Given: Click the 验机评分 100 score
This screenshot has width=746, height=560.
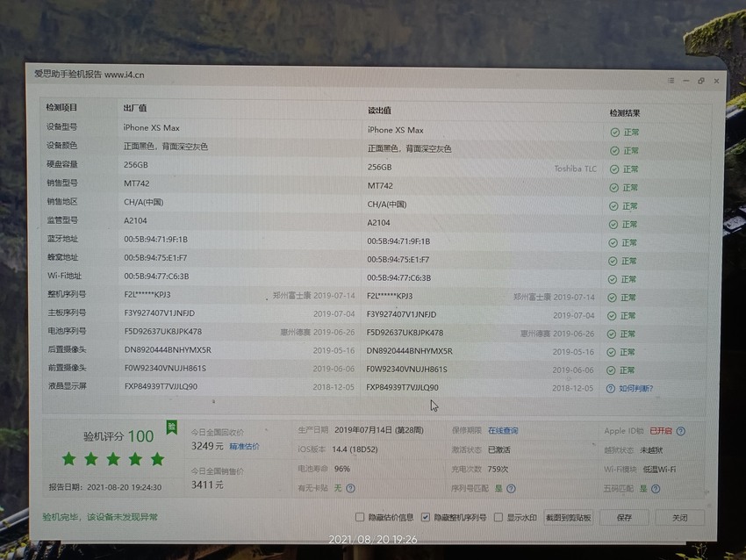Looking at the screenshot, I should 118,436.
